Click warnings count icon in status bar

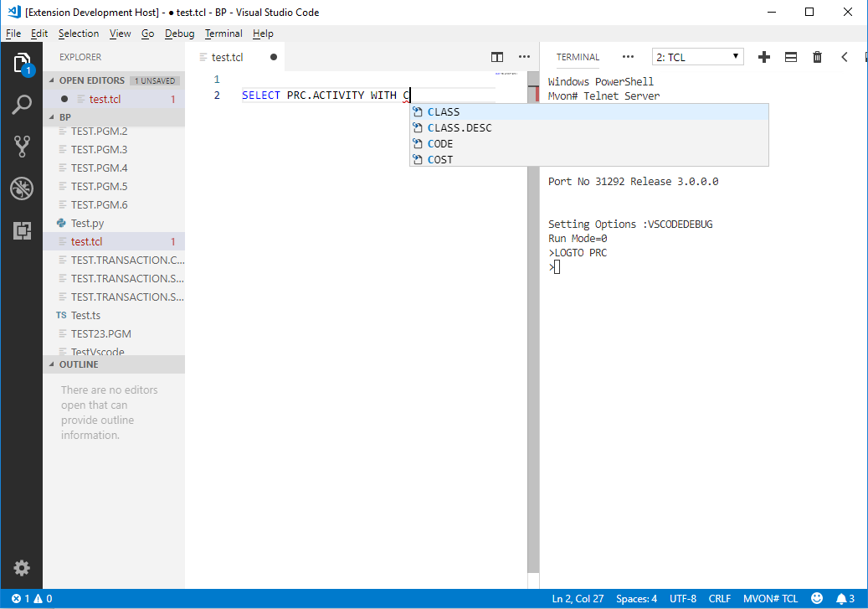[39, 598]
